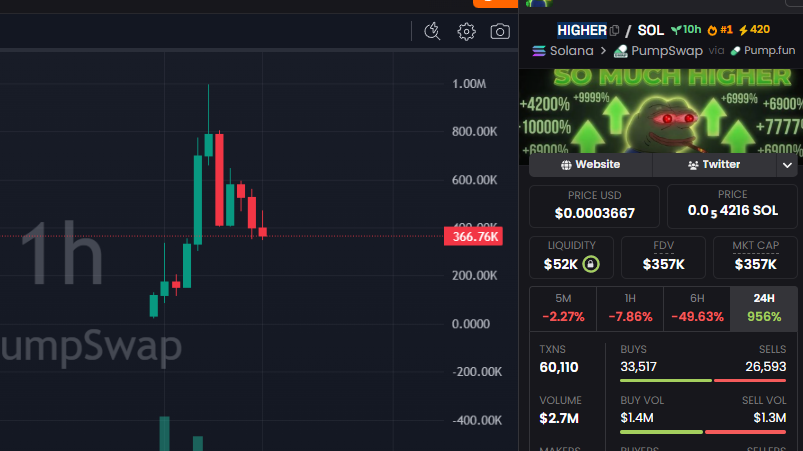Screen dimensions: 803x451
Task: Click the red sells ratio bar
Action: [x=750, y=380]
